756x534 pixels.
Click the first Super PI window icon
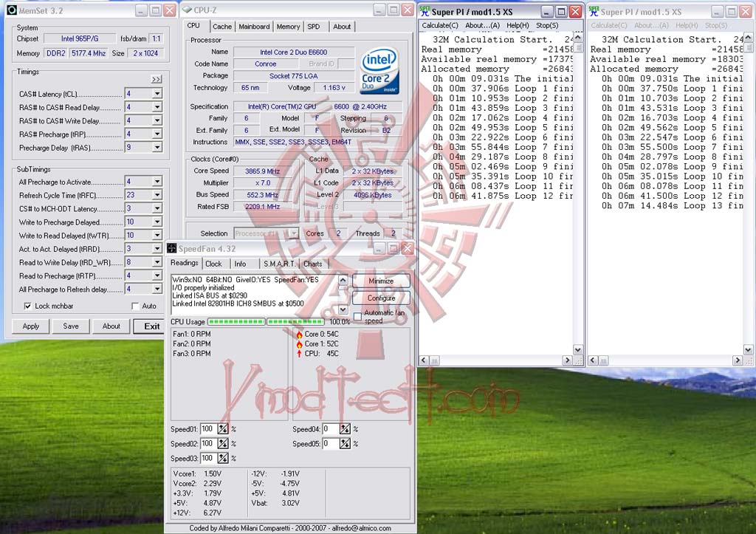pyautogui.click(x=425, y=11)
